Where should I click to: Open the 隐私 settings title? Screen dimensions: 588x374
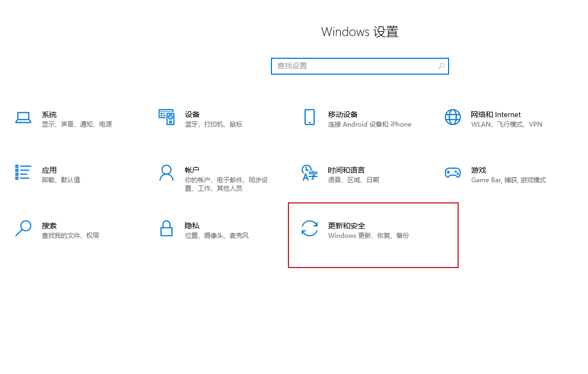[192, 226]
